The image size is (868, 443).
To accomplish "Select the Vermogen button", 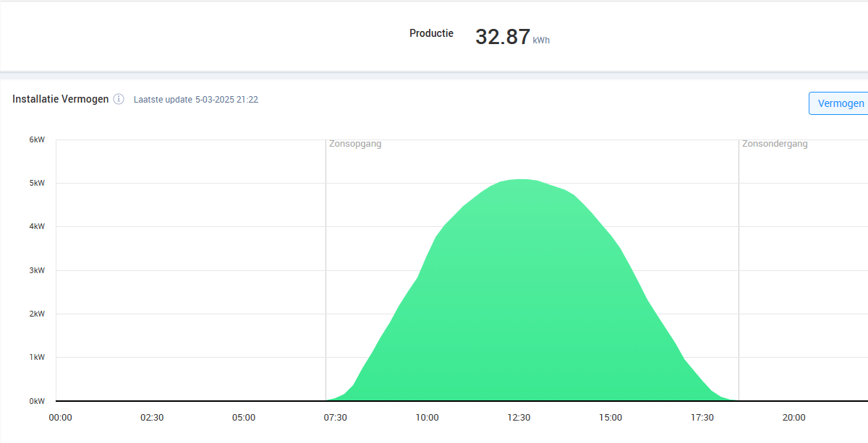I will click(839, 103).
